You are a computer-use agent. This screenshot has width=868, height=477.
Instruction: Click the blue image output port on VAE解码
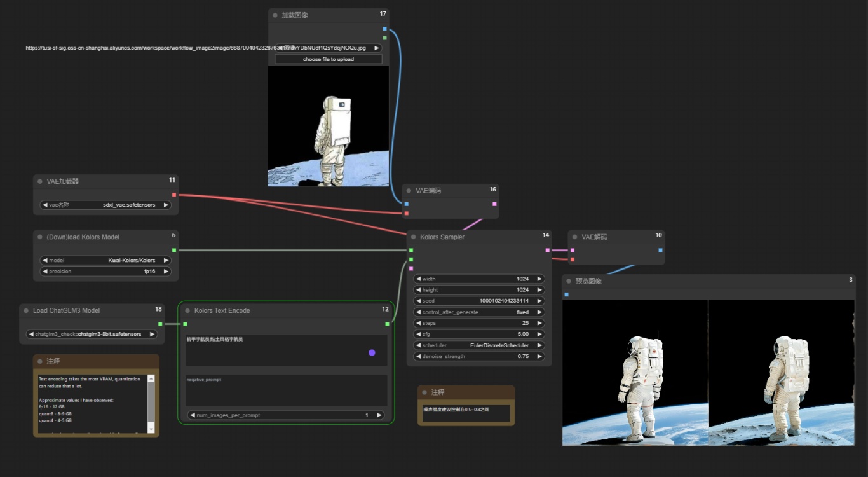(660, 250)
